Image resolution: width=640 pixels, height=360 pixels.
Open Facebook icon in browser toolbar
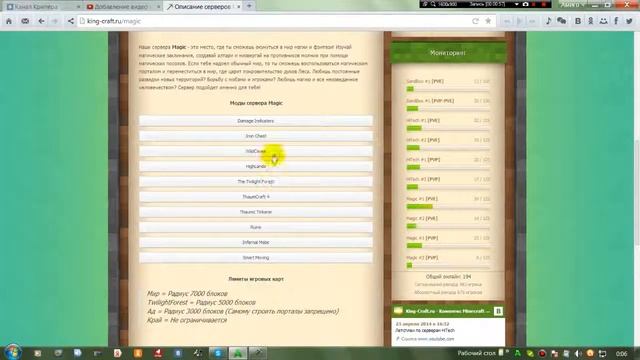tap(616, 21)
